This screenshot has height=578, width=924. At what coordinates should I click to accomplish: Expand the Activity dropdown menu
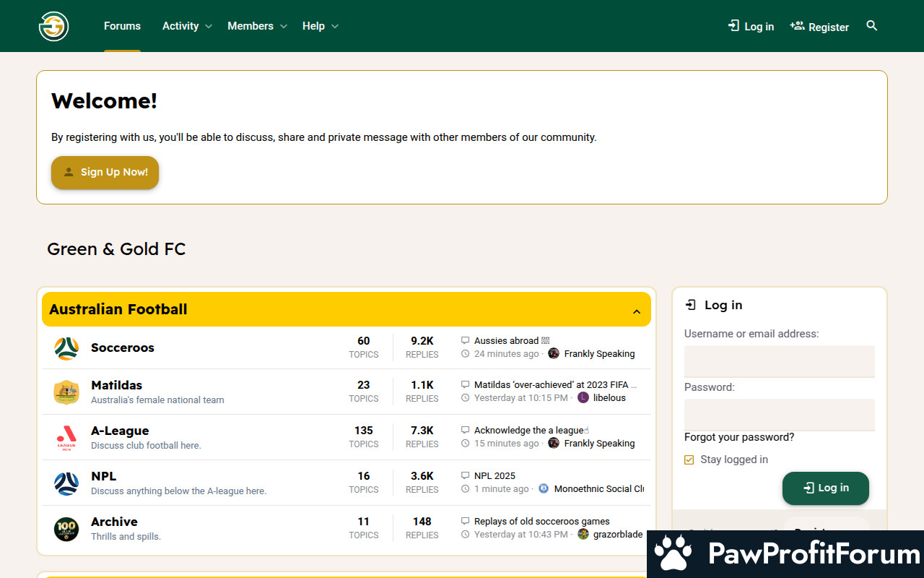click(208, 27)
